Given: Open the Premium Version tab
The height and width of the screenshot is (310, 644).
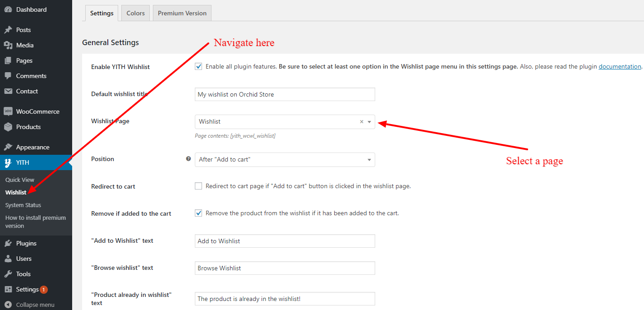Looking at the screenshot, I should click(182, 13).
